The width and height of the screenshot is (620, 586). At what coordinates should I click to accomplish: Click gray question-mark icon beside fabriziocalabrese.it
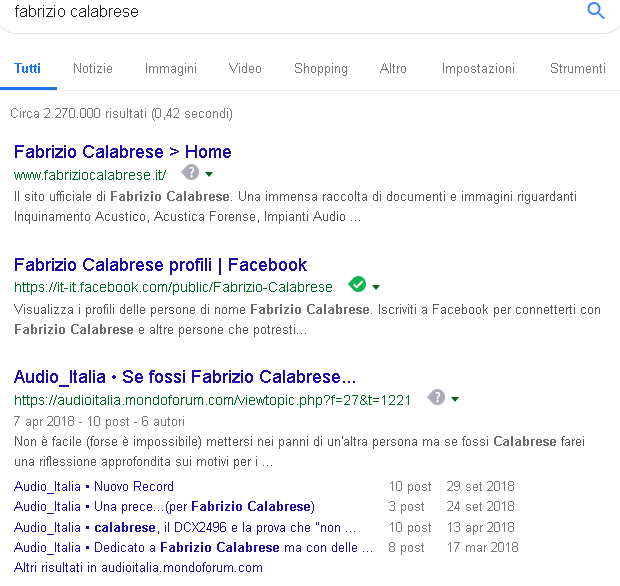coord(190,172)
